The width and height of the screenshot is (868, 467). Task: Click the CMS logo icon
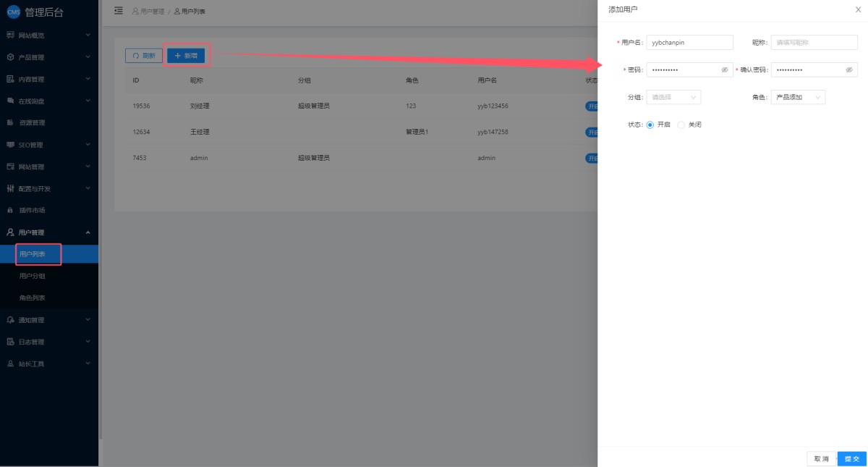pyautogui.click(x=14, y=12)
